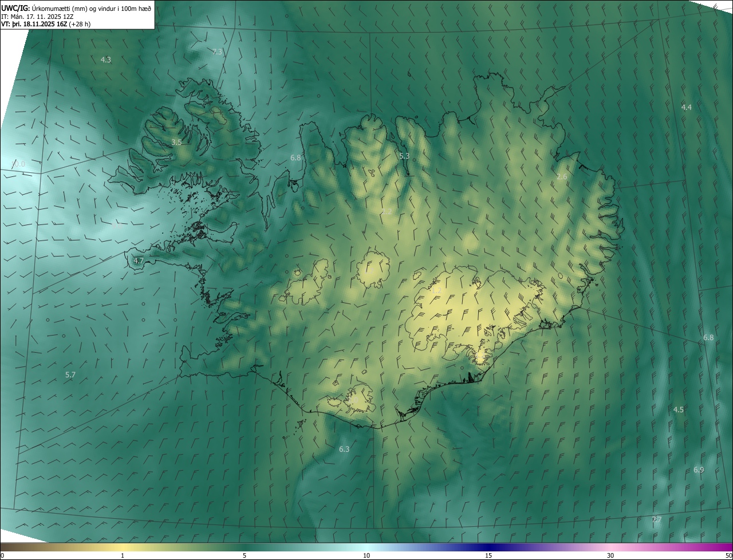733x560 pixels.
Task: Click the "VT: þri. 18.11.2025 16Z (+28 h)" line
Action: tap(46, 24)
